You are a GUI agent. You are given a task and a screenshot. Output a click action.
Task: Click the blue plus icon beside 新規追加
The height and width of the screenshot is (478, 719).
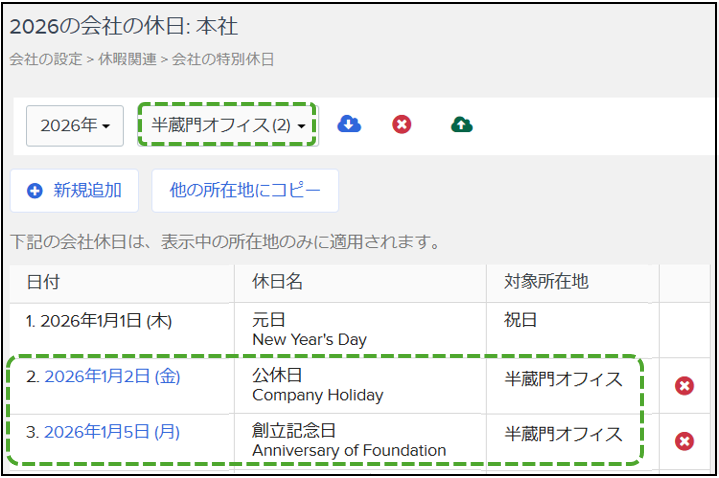pos(35,190)
